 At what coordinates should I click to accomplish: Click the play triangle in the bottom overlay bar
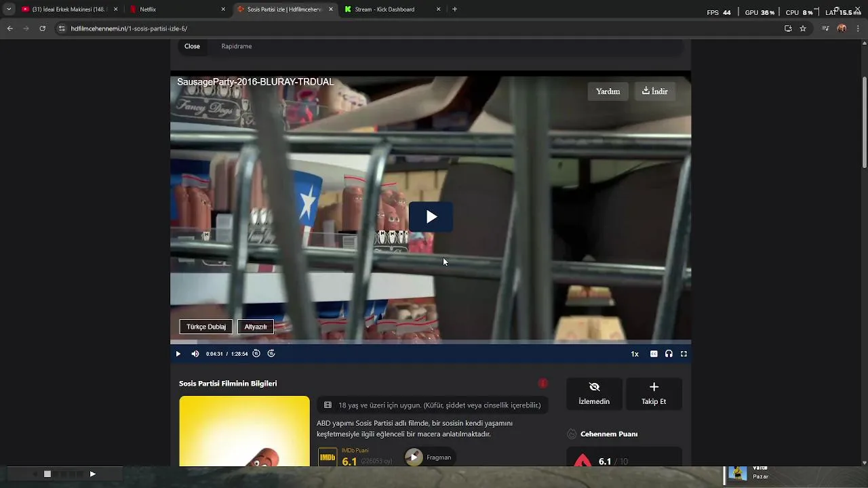click(92, 474)
